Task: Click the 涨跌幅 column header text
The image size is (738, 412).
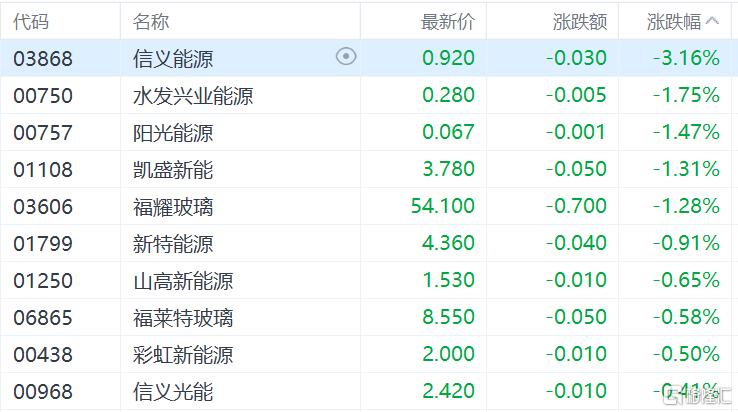Action: tap(674, 22)
